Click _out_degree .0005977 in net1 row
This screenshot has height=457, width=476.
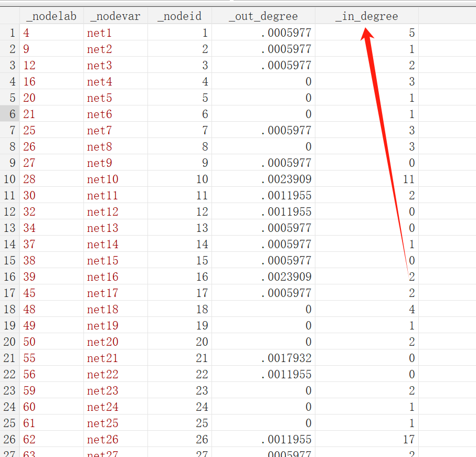pos(263,33)
